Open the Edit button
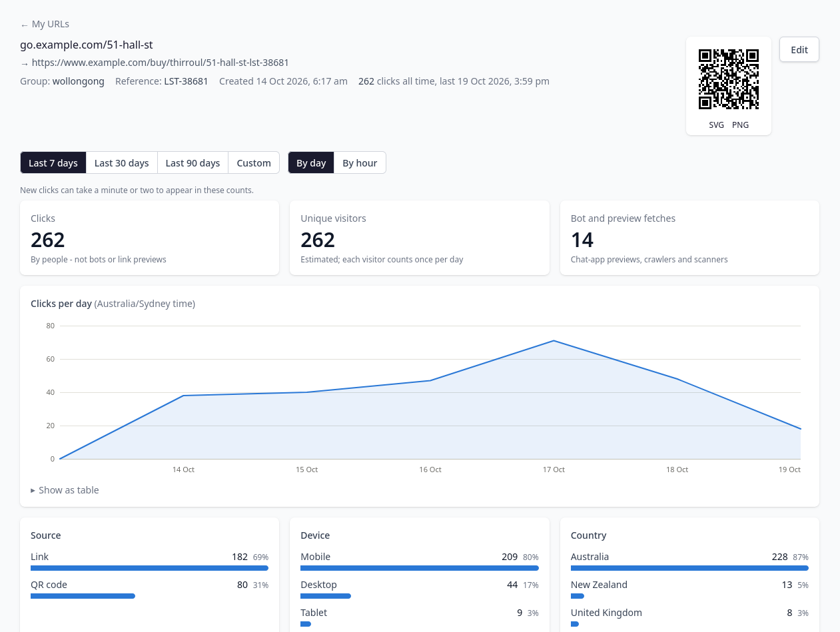The width and height of the screenshot is (840, 632). [799, 50]
